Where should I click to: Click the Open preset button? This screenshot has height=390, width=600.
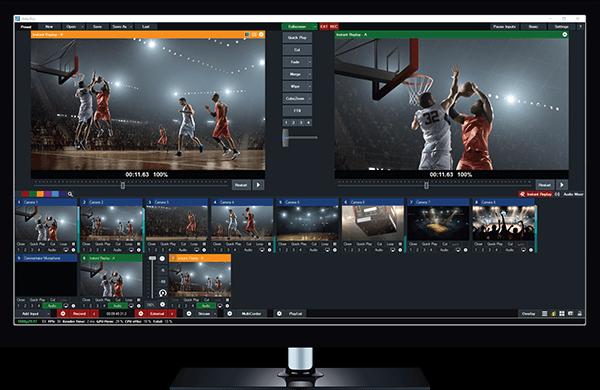coord(71,27)
